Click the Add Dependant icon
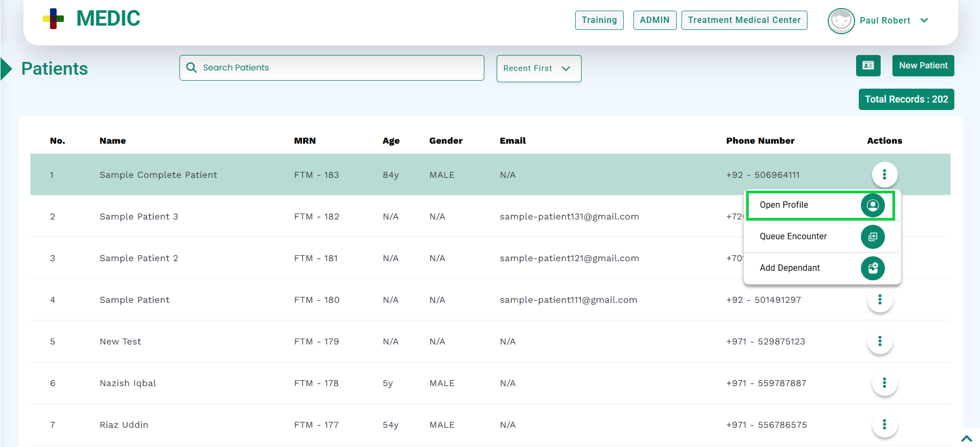980x447 pixels. pyautogui.click(x=872, y=268)
